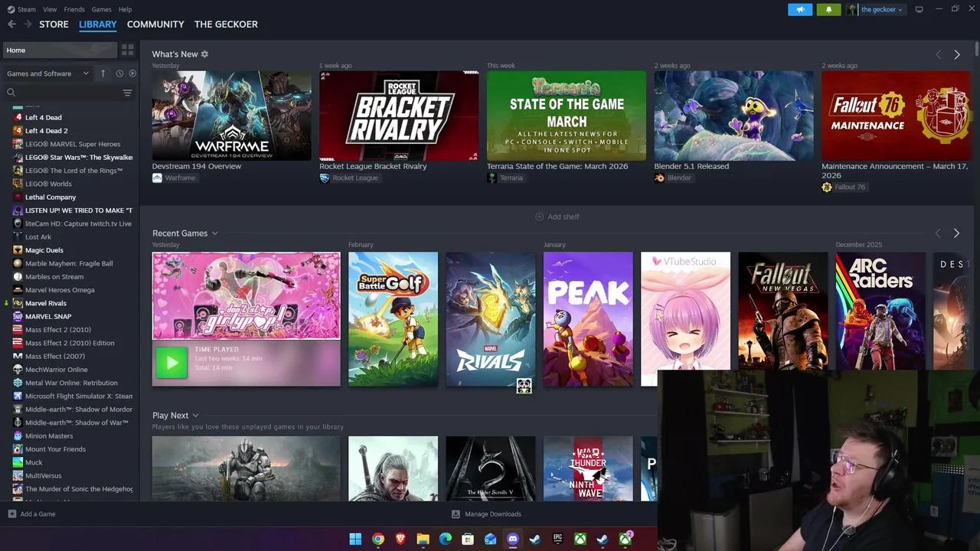This screenshot has height=551, width=980.
Task: Open Discord from taskbar
Action: [x=513, y=539]
